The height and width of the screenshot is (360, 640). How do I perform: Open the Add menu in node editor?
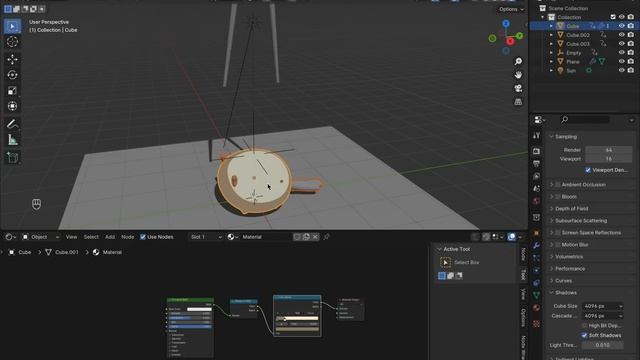[x=110, y=237]
